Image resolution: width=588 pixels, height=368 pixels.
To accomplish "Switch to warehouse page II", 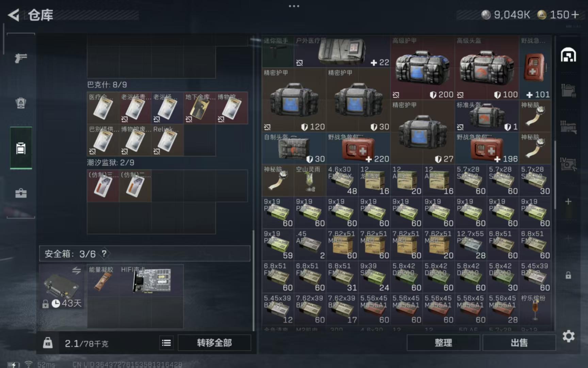I will (568, 90).
